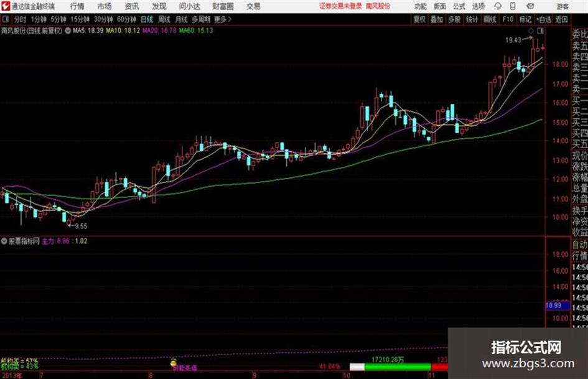Click the diamond icon at chart top-right
The width and height of the screenshot is (588, 379).
click(x=531, y=30)
